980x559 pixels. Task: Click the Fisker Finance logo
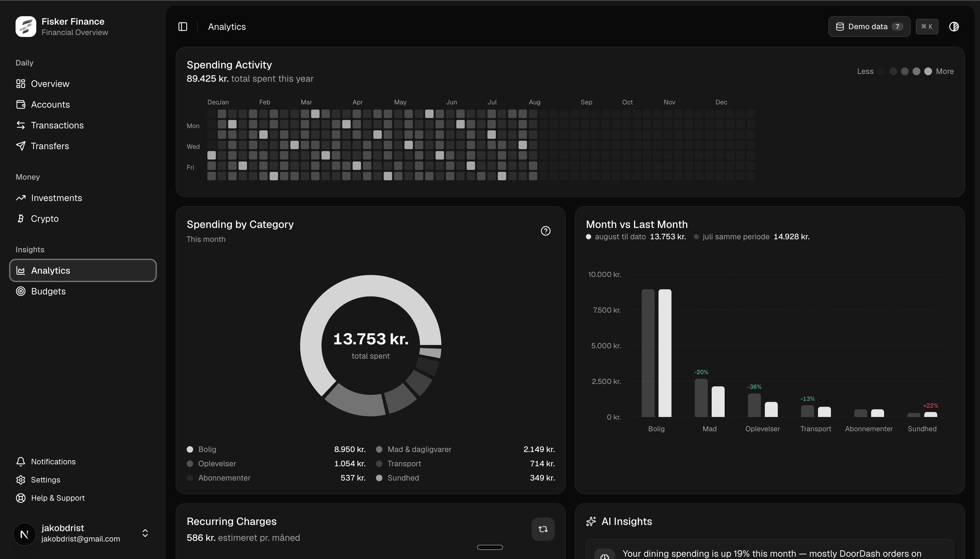tap(26, 27)
